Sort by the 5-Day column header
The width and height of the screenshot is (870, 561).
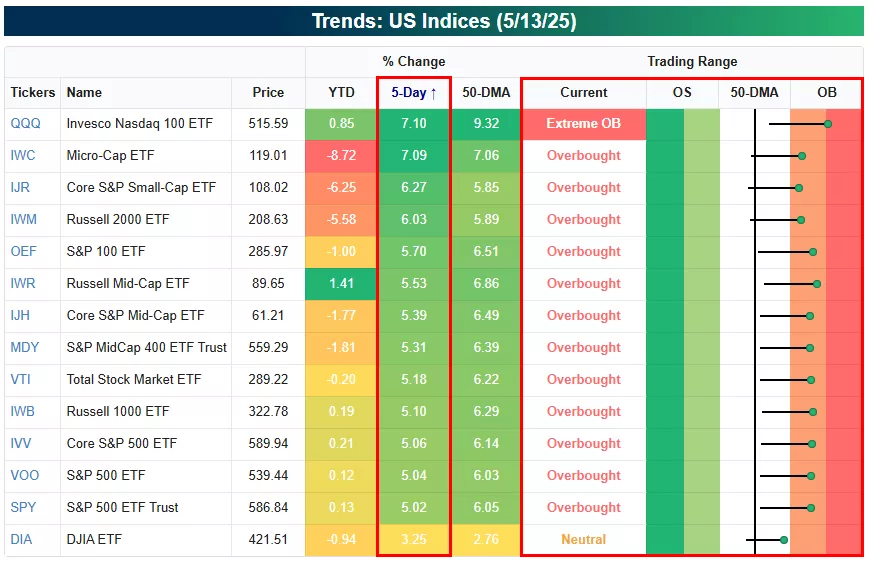(x=414, y=92)
